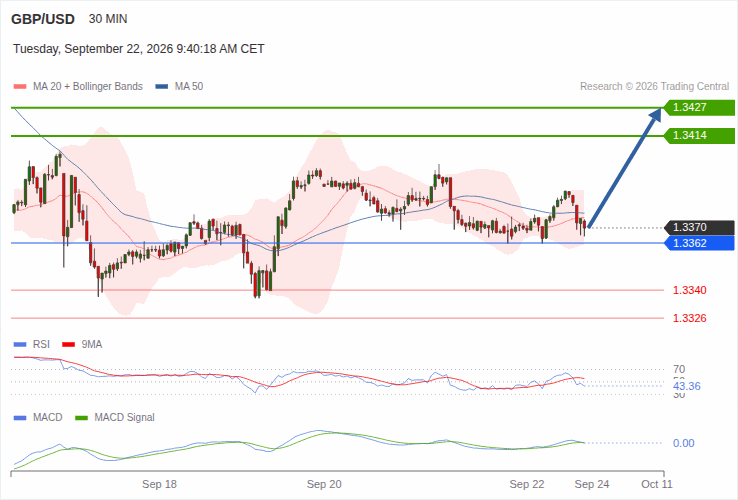Click the MACD 0.00 value label

coord(683,444)
